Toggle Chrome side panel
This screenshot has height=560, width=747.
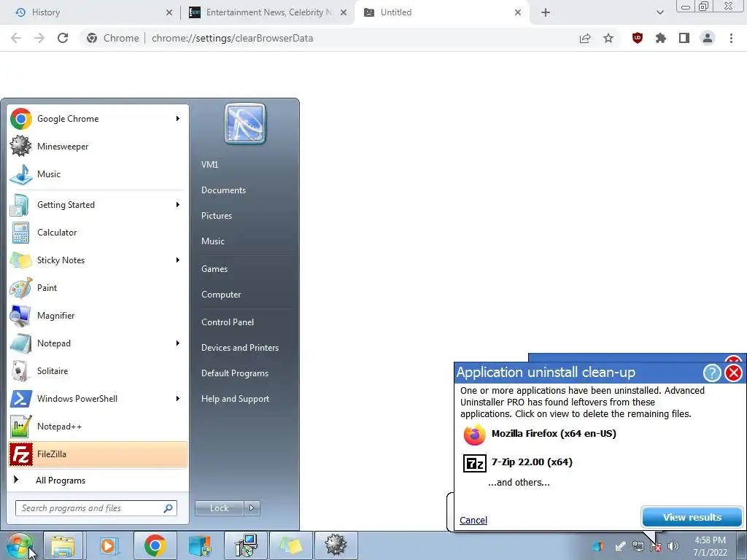tap(684, 38)
